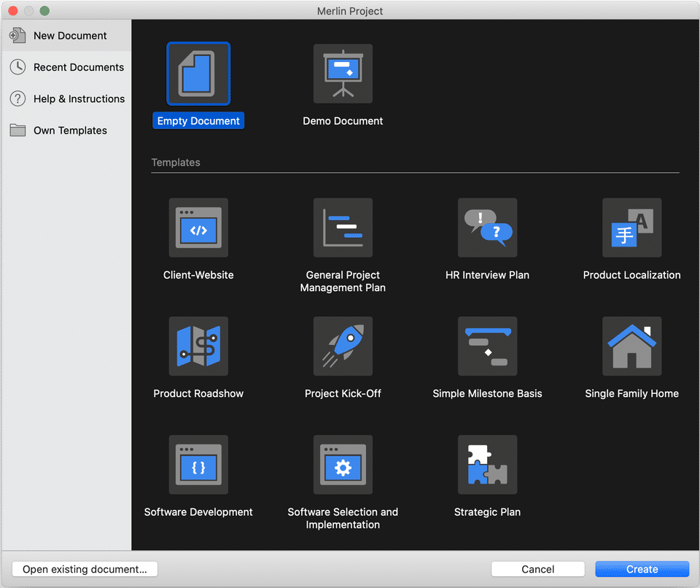Select the Software Development template icon

pos(198,465)
